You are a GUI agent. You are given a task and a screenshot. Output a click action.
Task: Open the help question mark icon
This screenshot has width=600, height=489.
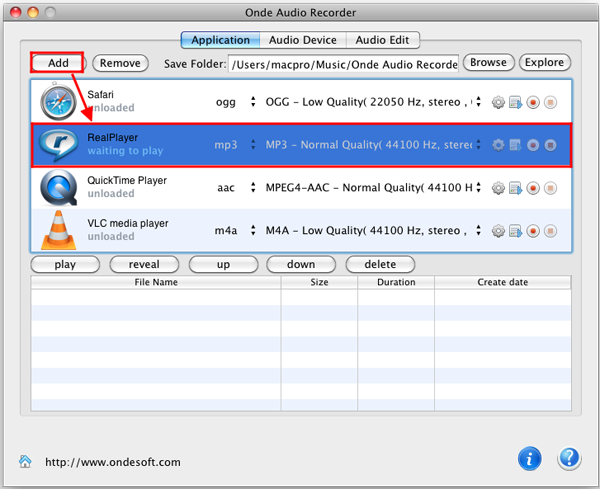[569, 458]
